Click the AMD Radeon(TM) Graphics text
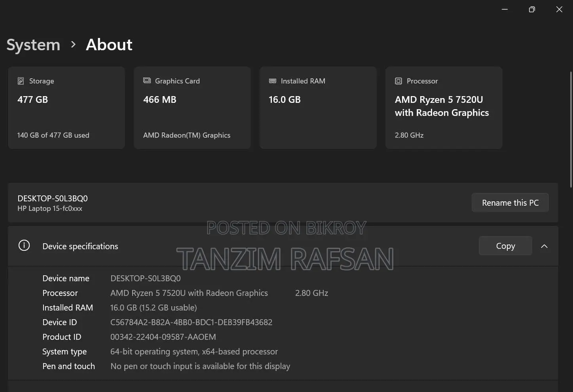Screen dimensions: 573x392 [187, 135]
